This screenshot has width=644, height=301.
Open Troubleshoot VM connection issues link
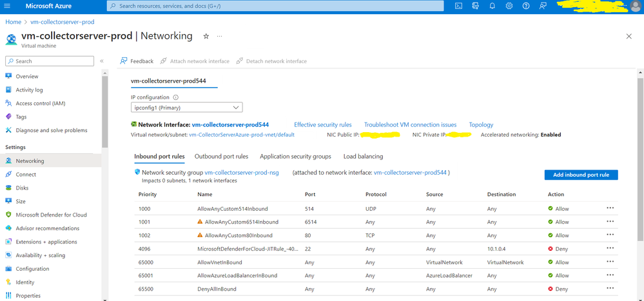pos(410,124)
